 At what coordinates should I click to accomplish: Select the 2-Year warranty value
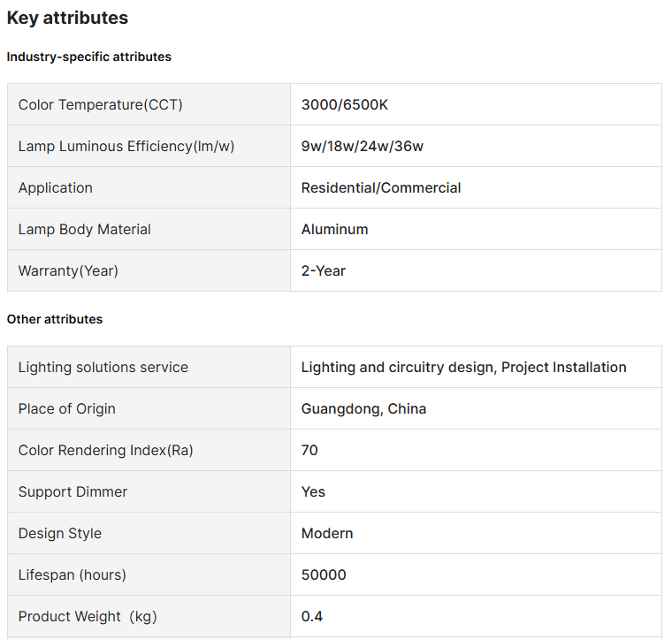pyautogui.click(x=324, y=271)
